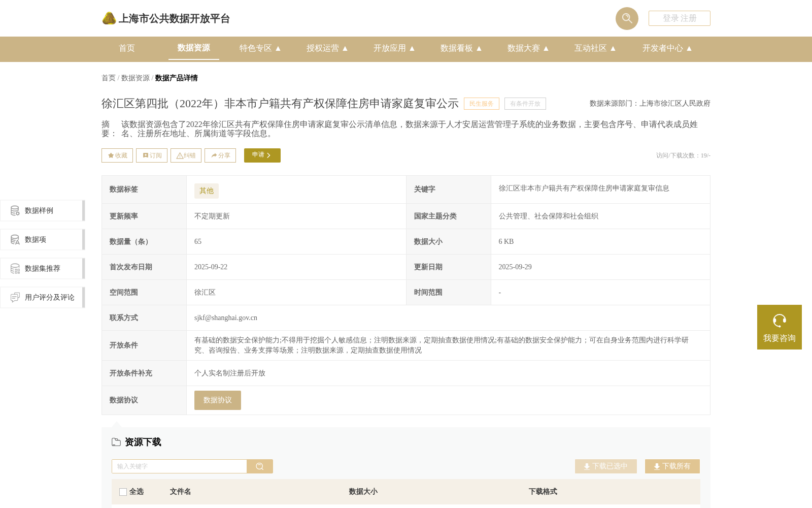The width and height of the screenshot is (812, 508).
Task: Click 个人实名制注册后开放 text
Action: tap(230, 373)
